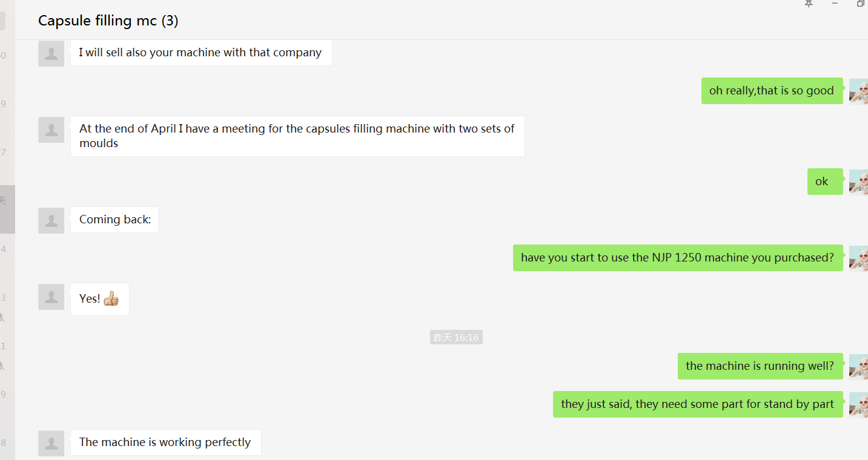Open group info via 'Capsule filling mc (3)' title
The width and height of the screenshot is (868, 460).
(108, 21)
